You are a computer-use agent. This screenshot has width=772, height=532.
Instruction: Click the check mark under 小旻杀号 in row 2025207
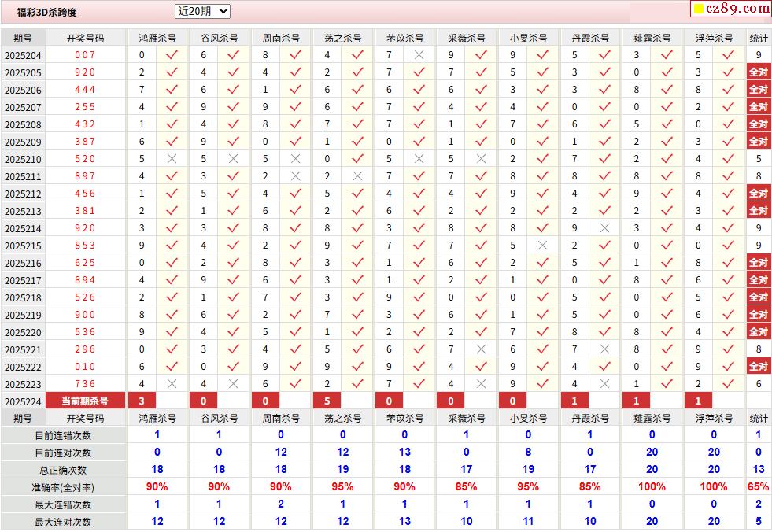click(542, 107)
